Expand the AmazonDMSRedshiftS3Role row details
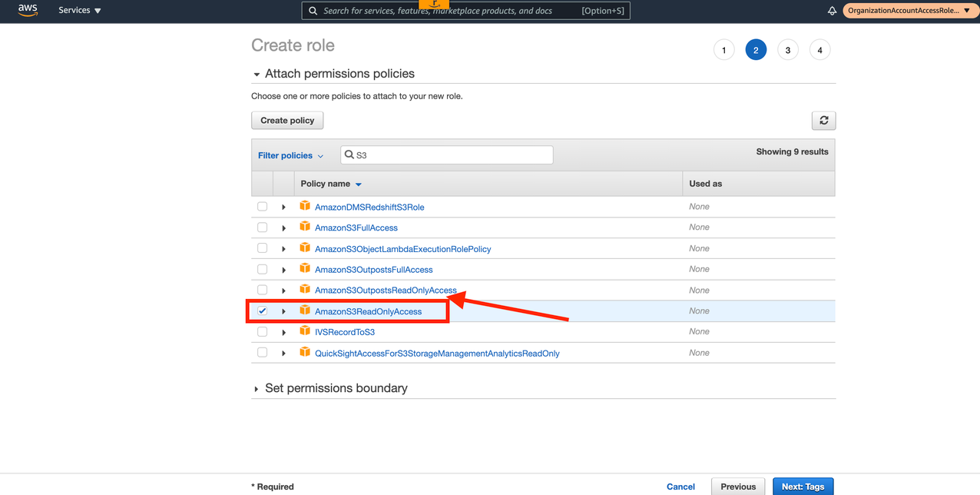Screen dimensions: 980x495 pyautogui.click(x=283, y=208)
